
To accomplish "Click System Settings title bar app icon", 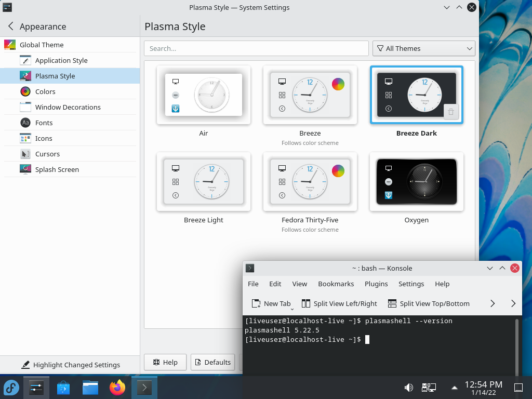I will coord(7,7).
